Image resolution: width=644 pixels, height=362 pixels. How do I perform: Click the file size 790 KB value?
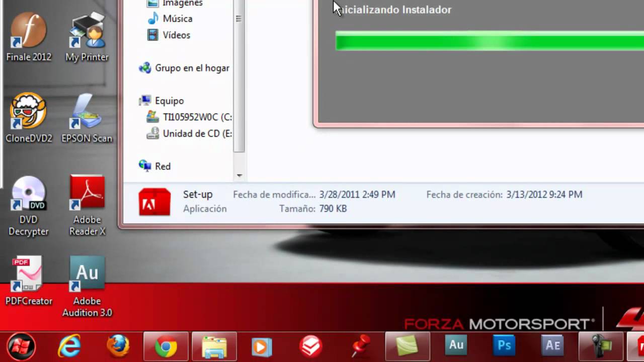coord(333,209)
